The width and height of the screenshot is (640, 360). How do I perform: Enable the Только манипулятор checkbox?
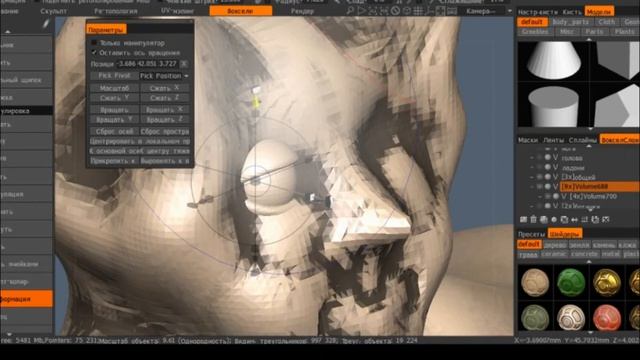(94, 42)
